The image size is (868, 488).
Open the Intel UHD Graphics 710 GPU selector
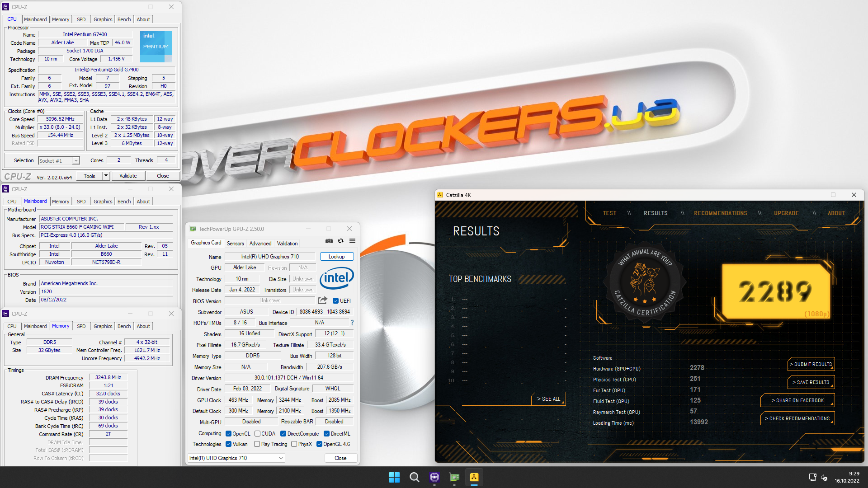(236, 458)
